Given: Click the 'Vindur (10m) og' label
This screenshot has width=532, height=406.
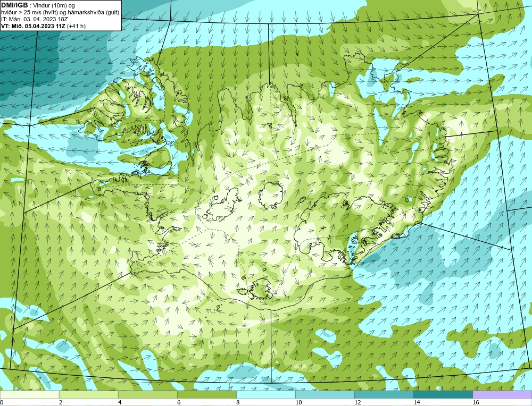Looking at the screenshot, I should (x=54, y=5).
